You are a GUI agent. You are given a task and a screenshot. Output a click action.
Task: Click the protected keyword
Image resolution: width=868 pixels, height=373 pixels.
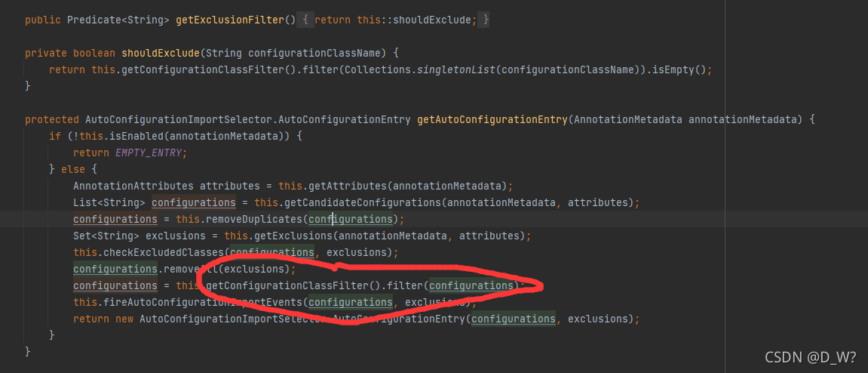(x=52, y=120)
